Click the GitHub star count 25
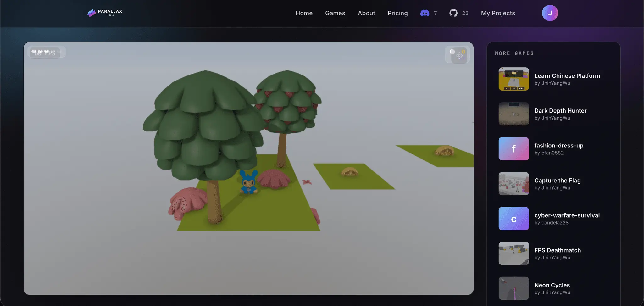Image resolution: width=644 pixels, height=306 pixels. (465, 13)
